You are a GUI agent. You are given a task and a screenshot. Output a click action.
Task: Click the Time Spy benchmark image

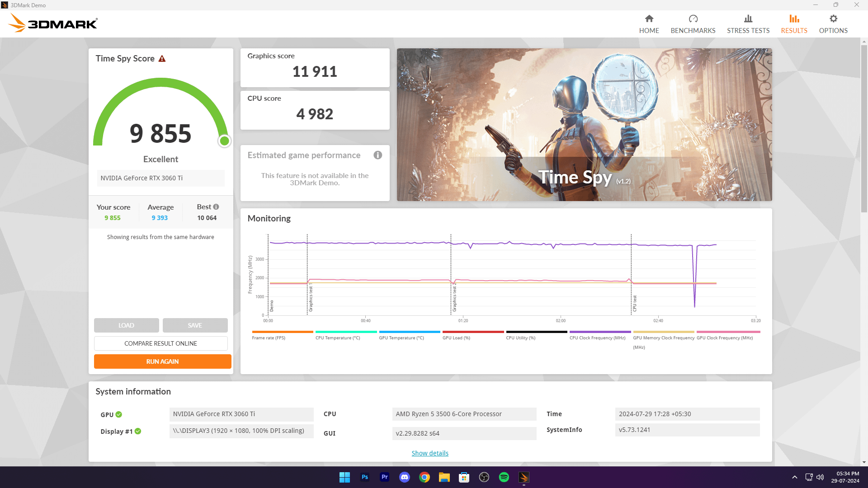pyautogui.click(x=584, y=125)
